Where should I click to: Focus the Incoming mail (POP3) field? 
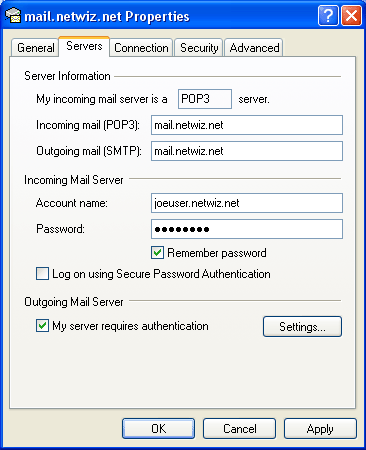[x=247, y=125]
